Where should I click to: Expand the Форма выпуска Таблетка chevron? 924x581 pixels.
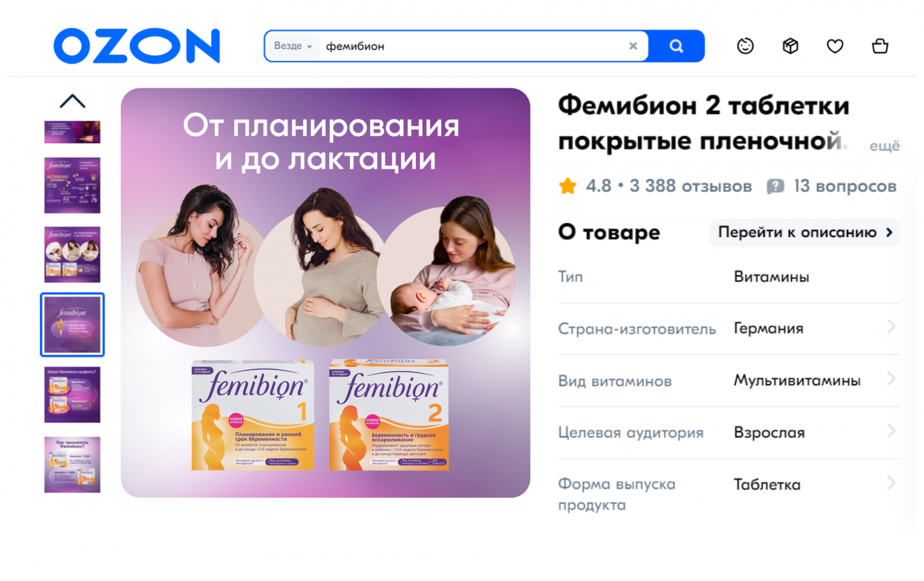coord(892,483)
